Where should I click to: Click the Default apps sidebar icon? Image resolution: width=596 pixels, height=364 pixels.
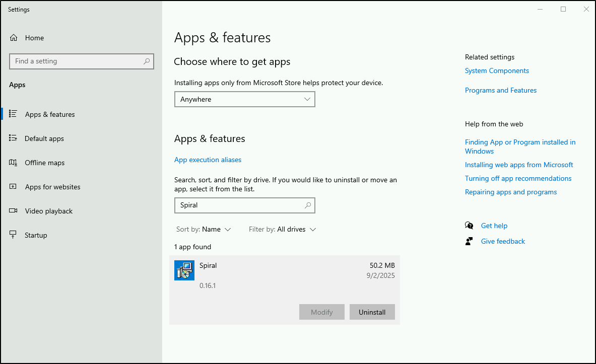tap(13, 138)
